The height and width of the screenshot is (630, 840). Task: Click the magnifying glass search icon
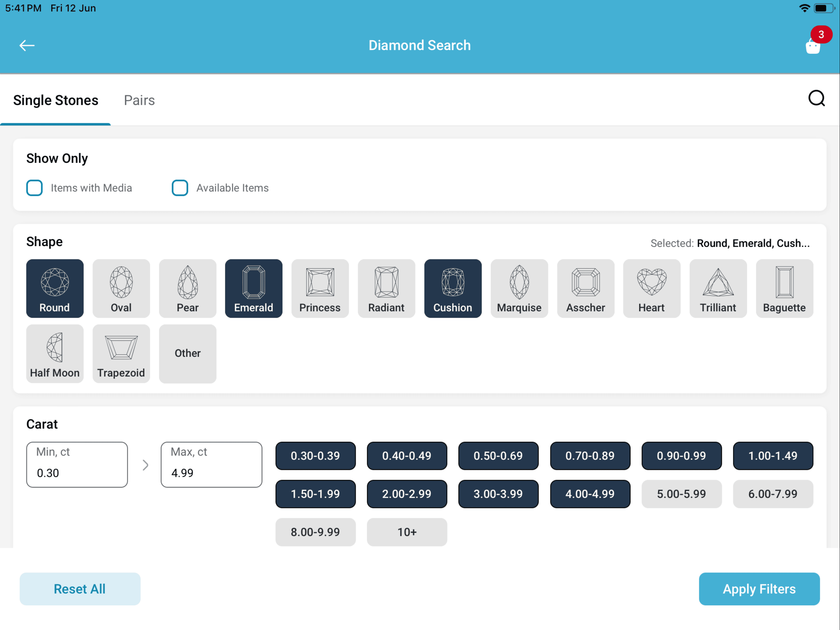(x=816, y=98)
